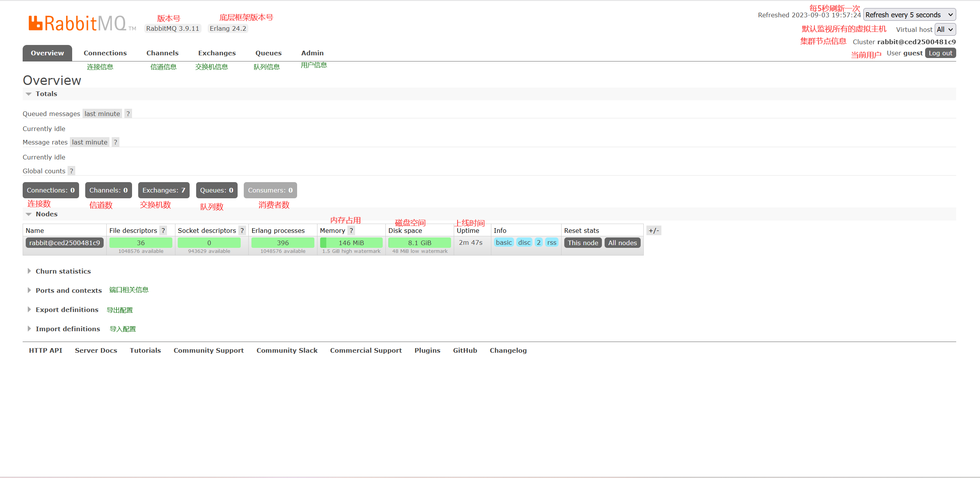Click the Refreshed 2023-09-03 timestamp text
The image size is (980, 478).
[x=809, y=15]
